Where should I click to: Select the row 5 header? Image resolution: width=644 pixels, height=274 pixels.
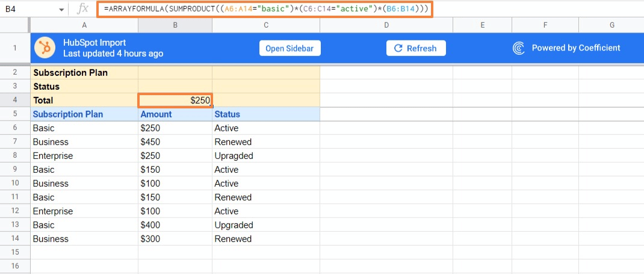point(15,114)
